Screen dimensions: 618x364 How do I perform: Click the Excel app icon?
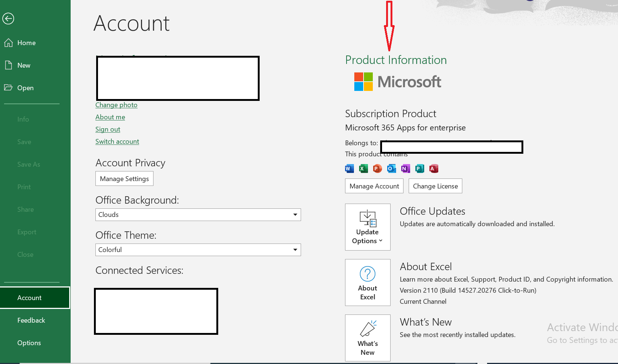point(364,169)
